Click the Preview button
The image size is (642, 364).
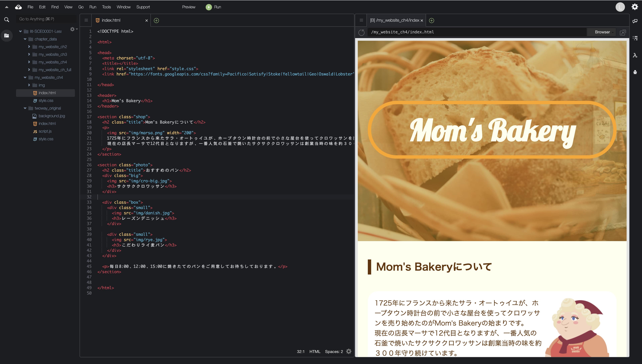(x=188, y=7)
